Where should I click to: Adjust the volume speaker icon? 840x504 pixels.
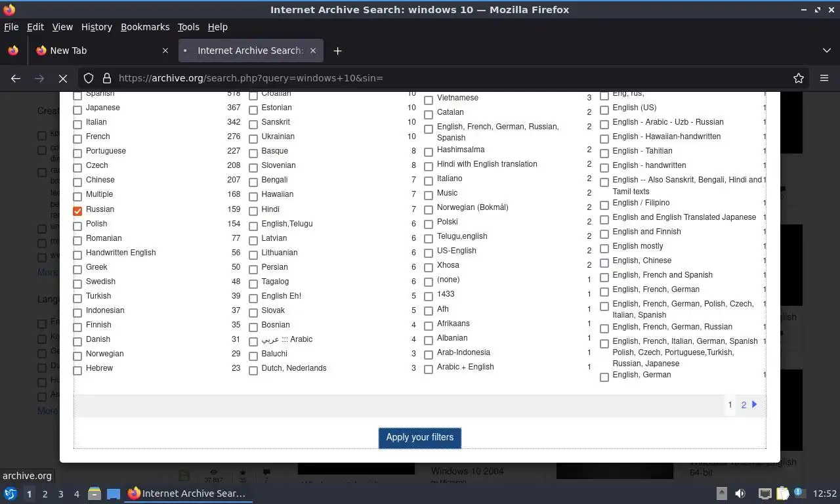pos(740,493)
